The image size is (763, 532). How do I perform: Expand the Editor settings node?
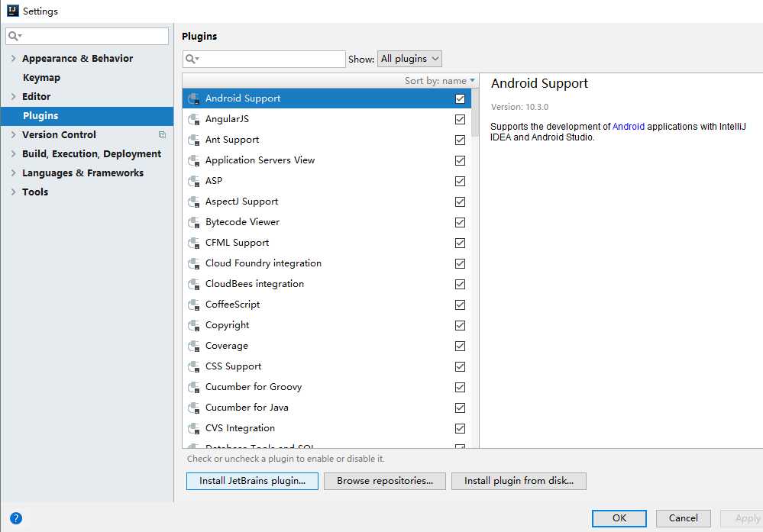[13, 96]
